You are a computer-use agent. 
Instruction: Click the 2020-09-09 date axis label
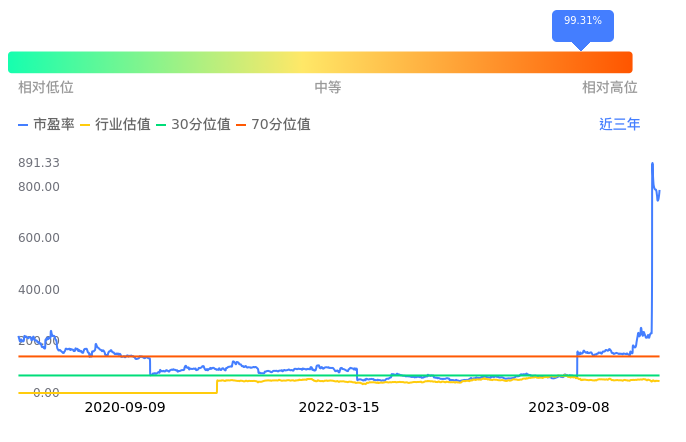pyautogui.click(x=125, y=408)
